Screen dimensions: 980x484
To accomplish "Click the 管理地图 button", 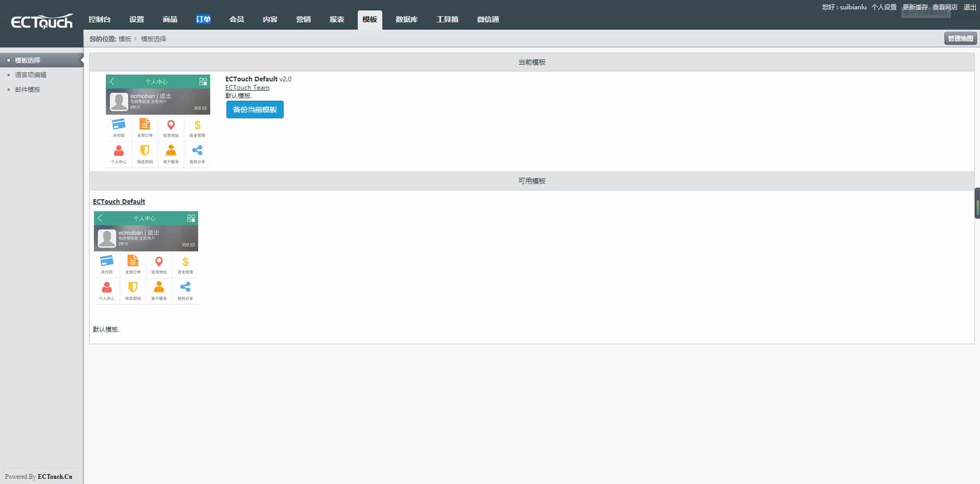I will (960, 38).
